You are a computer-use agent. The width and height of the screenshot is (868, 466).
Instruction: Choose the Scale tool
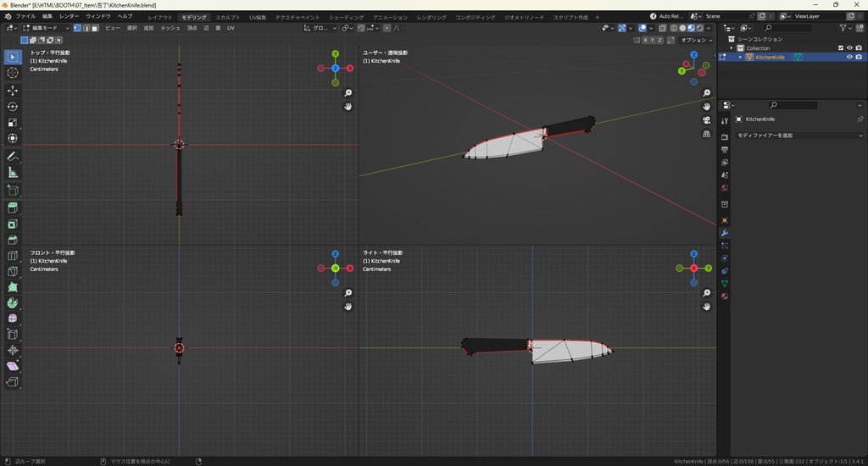pyautogui.click(x=12, y=122)
